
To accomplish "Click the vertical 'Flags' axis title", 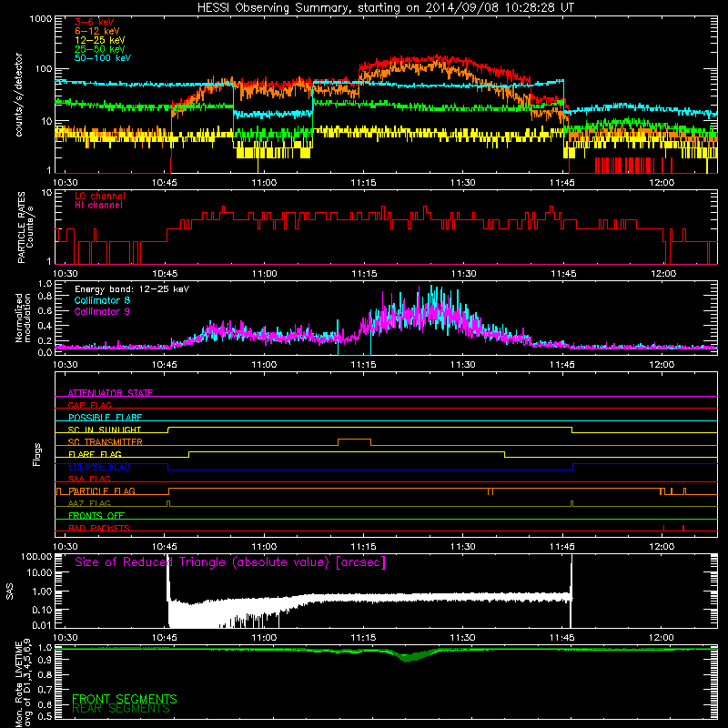I will 37,454.
